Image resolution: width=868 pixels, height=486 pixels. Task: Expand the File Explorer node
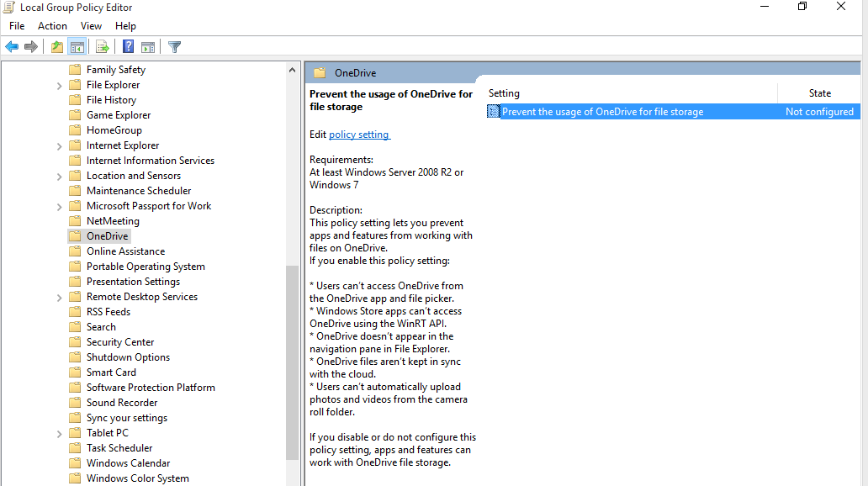[59, 85]
